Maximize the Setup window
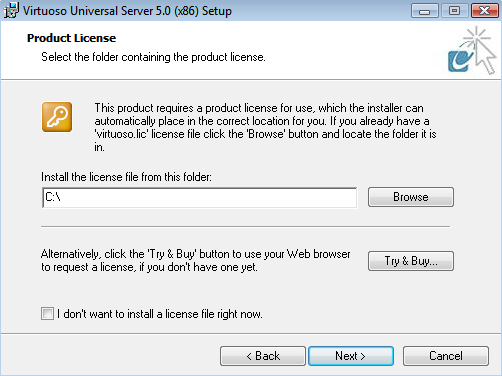 tap(454, 11)
